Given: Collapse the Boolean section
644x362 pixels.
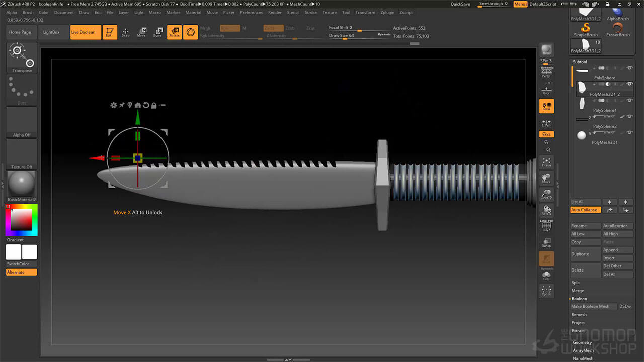Looking at the screenshot, I should click(579, 299).
